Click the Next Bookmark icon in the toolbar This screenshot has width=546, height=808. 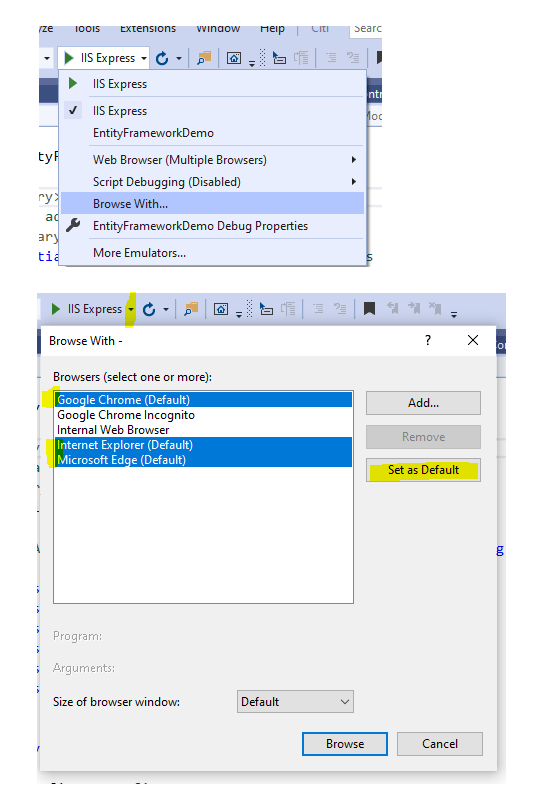[414, 308]
